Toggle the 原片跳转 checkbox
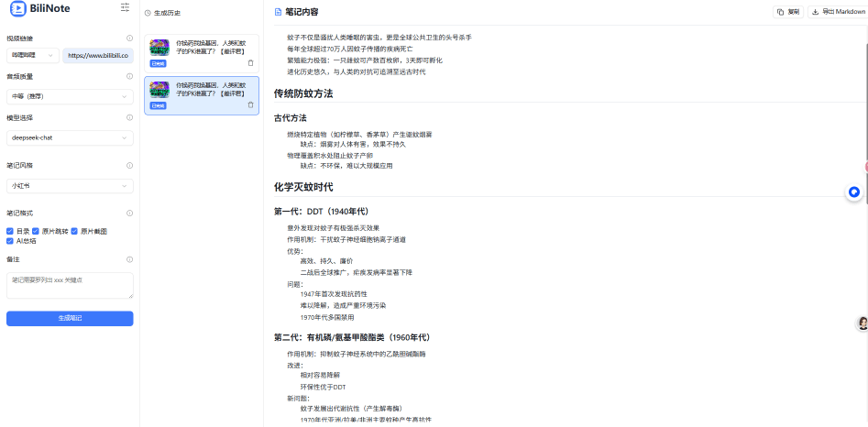This screenshot has width=868, height=427. [x=36, y=231]
